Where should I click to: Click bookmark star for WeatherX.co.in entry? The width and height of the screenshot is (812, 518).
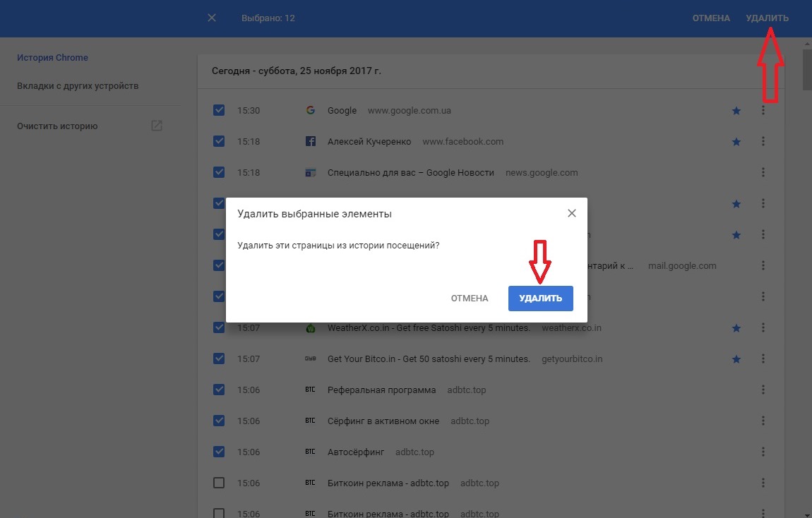[736, 328]
